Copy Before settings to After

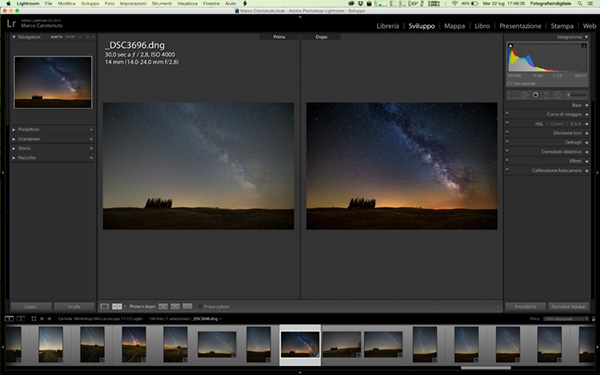click(163, 307)
